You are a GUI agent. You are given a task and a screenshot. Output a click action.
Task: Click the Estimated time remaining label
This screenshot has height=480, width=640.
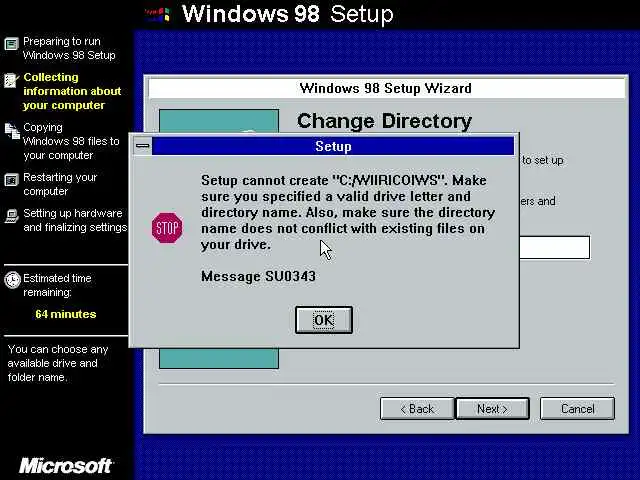[57, 285]
